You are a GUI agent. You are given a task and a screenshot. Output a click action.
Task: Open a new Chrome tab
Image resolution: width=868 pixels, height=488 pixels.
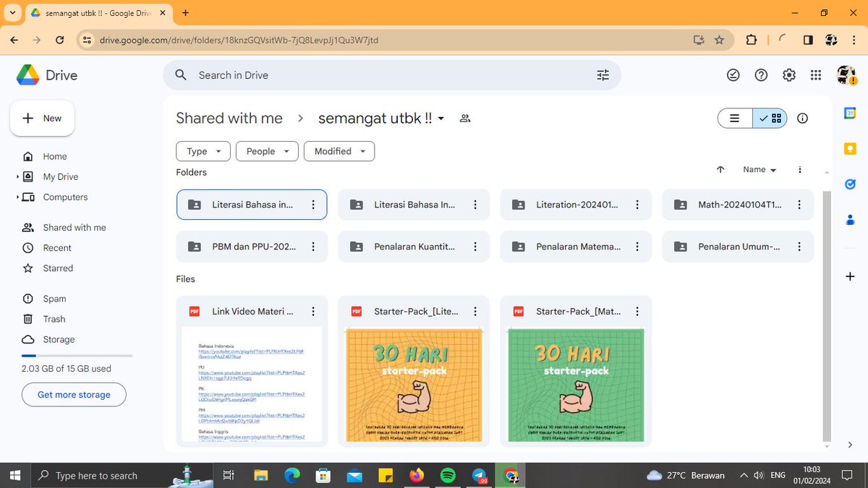pos(186,13)
